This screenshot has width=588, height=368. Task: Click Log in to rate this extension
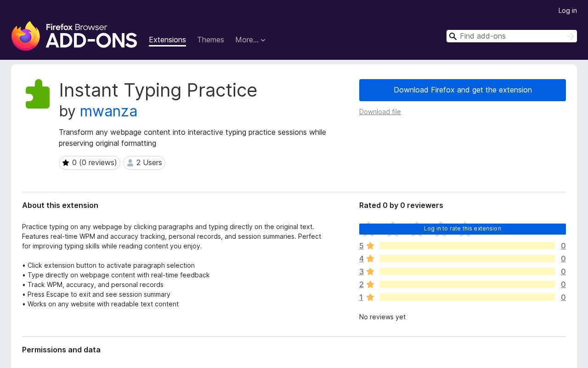pyautogui.click(x=463, y=229)
